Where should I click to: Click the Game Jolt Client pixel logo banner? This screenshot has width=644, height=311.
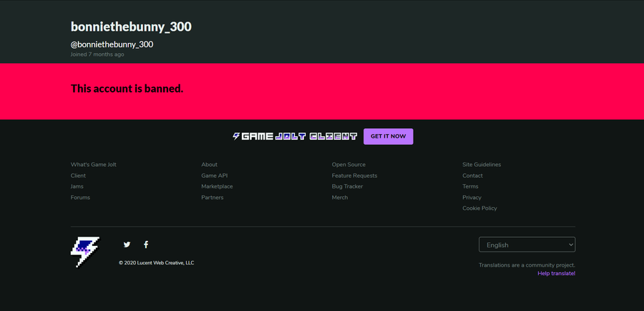295,136
